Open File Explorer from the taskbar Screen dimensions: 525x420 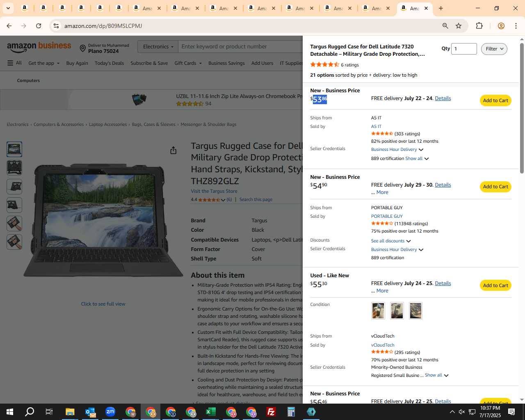pyautogui.click(x=70, y=412)
